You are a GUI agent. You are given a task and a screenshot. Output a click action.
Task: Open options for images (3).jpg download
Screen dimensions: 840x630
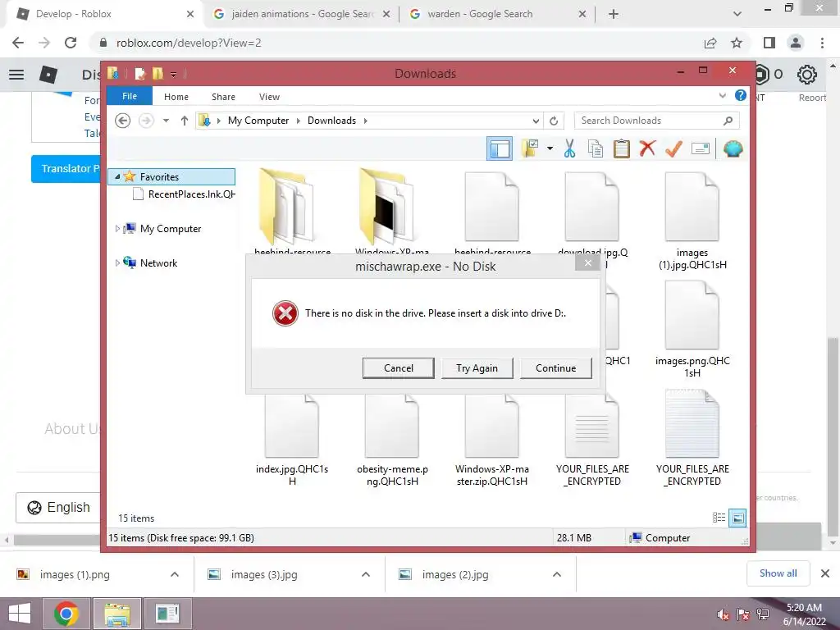(366, 574)
